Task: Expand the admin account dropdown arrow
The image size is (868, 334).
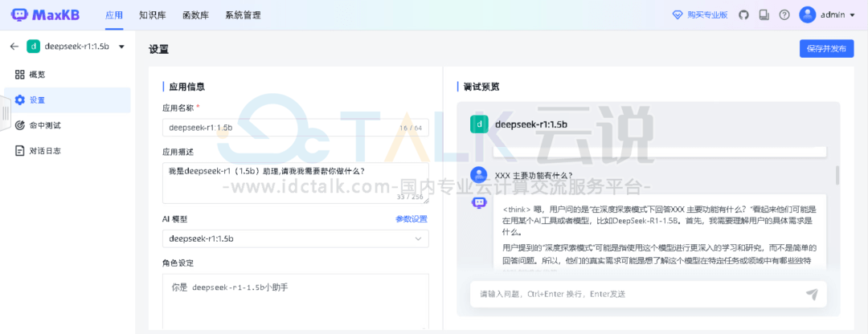Action: [x=852, y=15]
